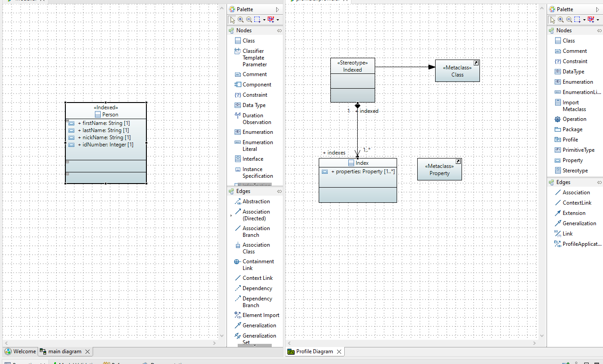Select marquee tool in right palette
The image size is (603, 364).
pos(577,20)
